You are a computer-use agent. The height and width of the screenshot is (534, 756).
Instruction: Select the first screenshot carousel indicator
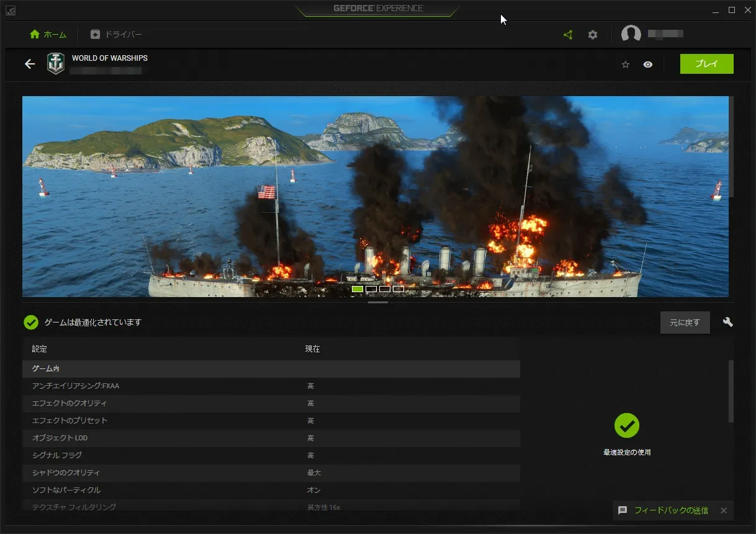coord(358,289)
